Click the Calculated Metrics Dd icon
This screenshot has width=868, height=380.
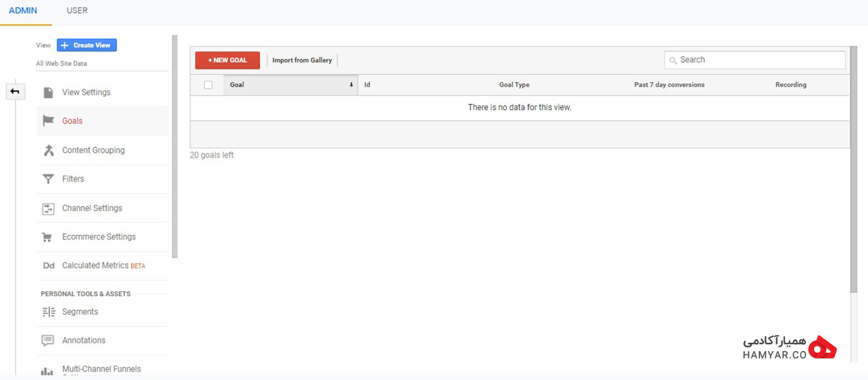tap(49, 266)
